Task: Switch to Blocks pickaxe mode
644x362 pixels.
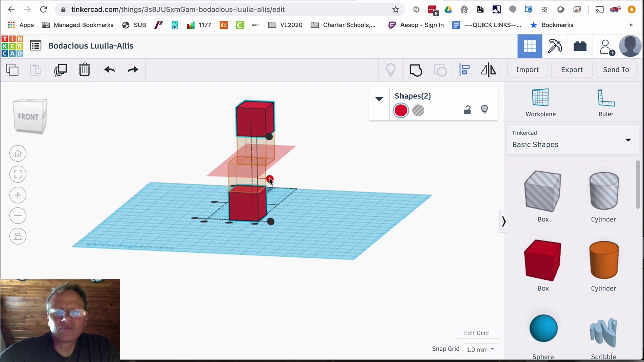Action: pyautogui.click(x=555, y=46)
